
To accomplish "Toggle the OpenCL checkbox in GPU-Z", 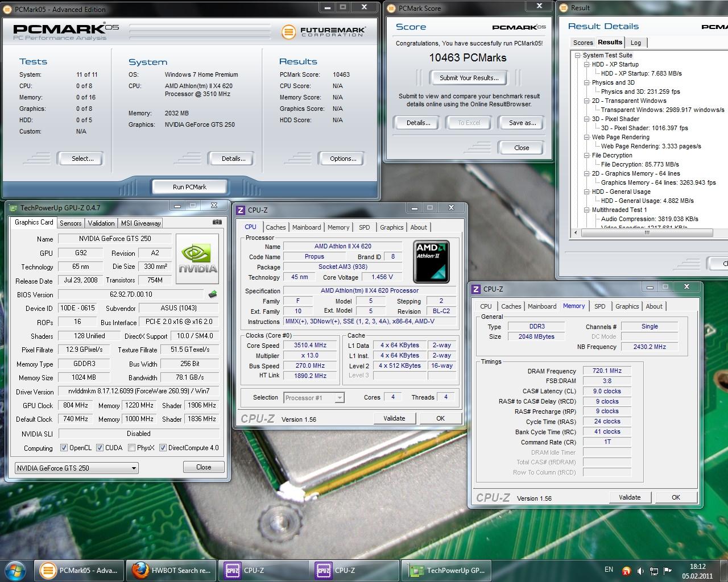I will point(64,448).
